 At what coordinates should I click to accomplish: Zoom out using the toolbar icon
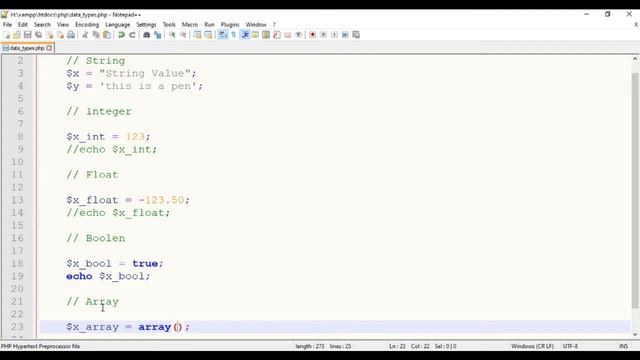coord(183,35)
